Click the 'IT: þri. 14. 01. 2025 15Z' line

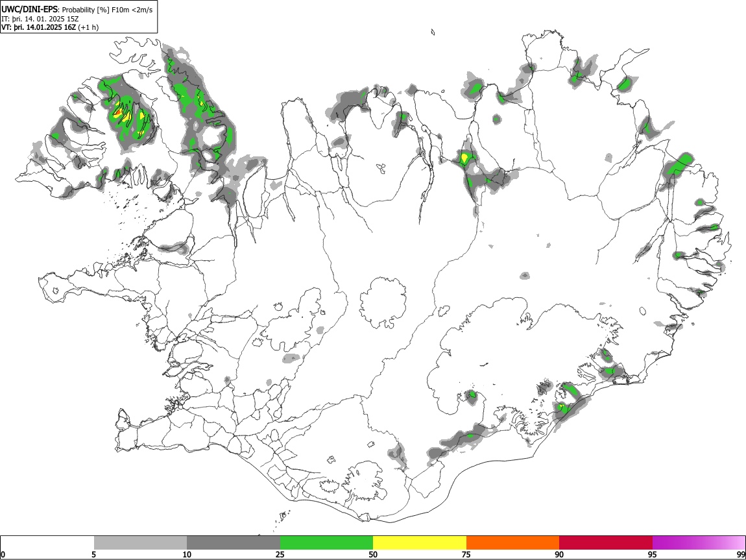pyautogui.click(x=40, y=19)
